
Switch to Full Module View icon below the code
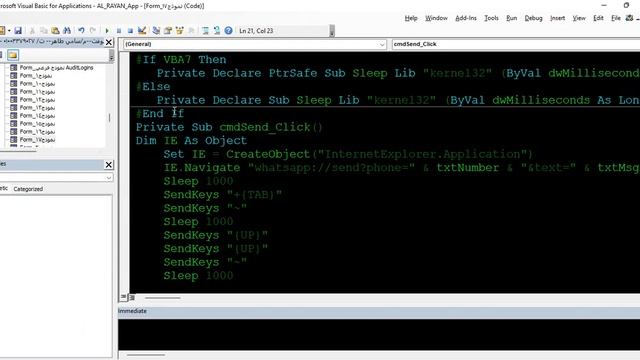[x=132, y=297]
